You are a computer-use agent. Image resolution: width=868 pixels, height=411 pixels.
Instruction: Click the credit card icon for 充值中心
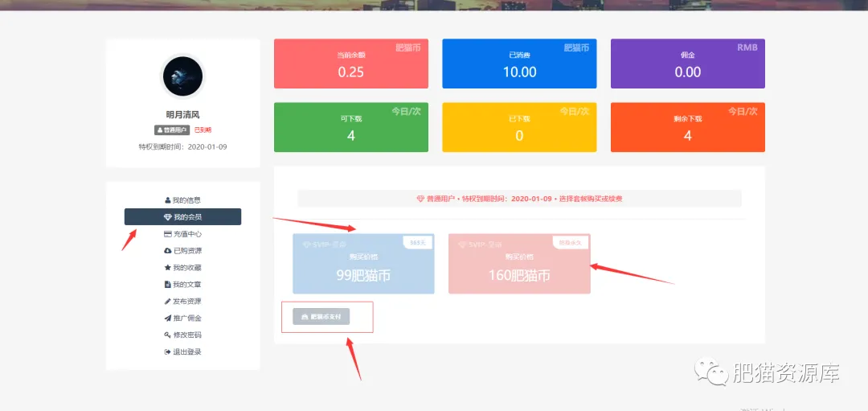(168, 234)
